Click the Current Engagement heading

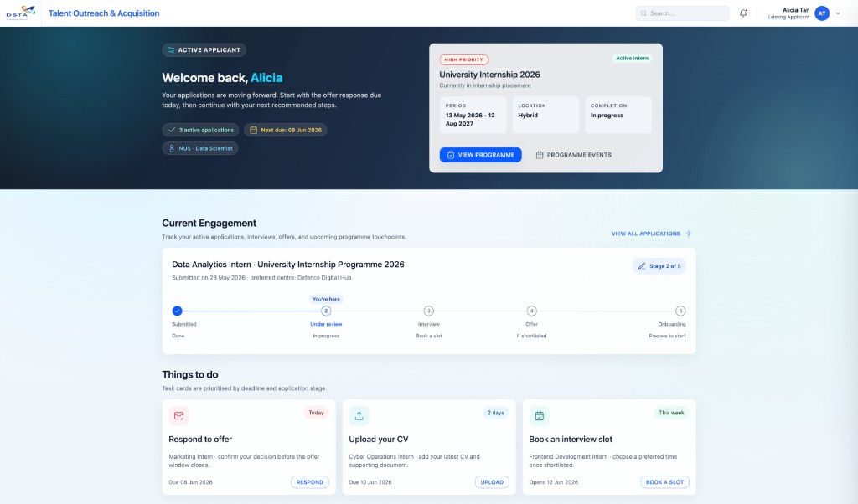(209, 223)
